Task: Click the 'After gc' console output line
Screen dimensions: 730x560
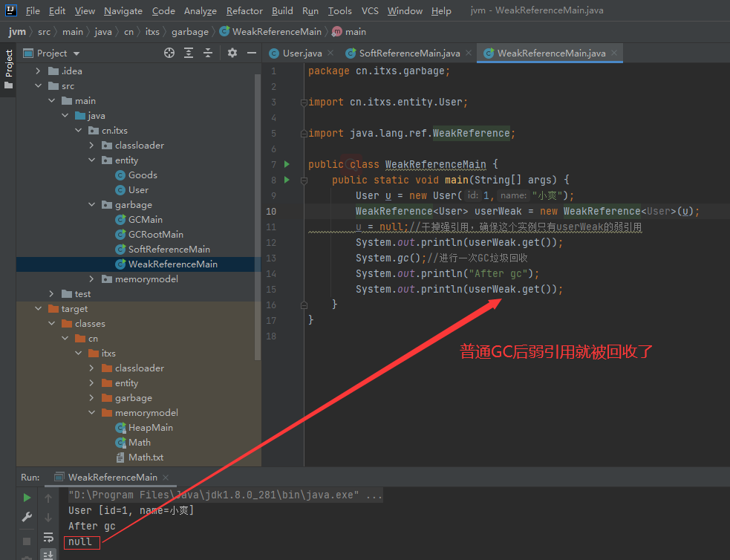Action: (92, 526)
